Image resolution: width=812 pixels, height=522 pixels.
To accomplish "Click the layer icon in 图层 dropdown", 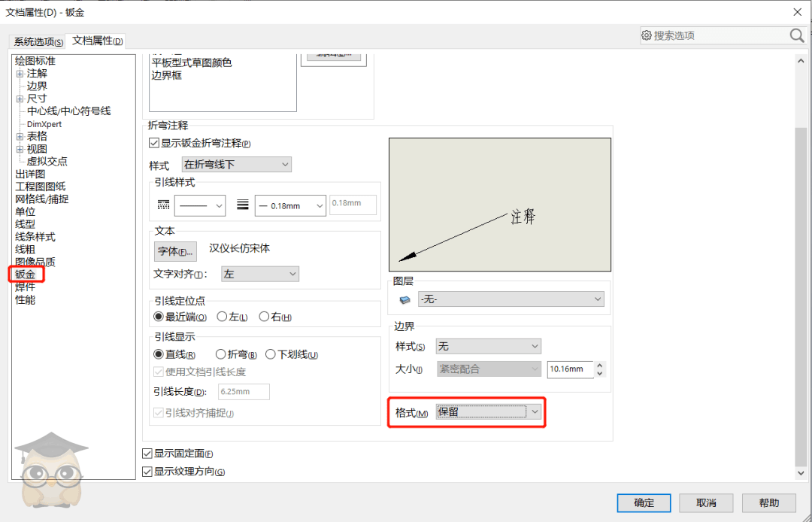I will pos(405,299).
